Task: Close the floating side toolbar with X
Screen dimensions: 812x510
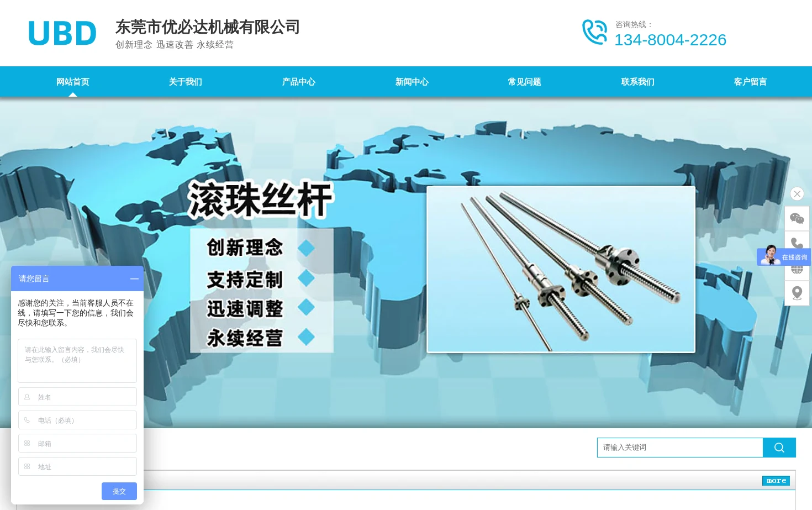Action: pos(797,194)
